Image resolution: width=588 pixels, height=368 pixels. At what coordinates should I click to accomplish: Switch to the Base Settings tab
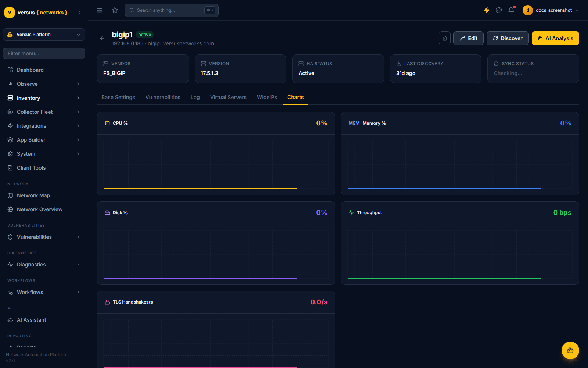pos(118,97)
